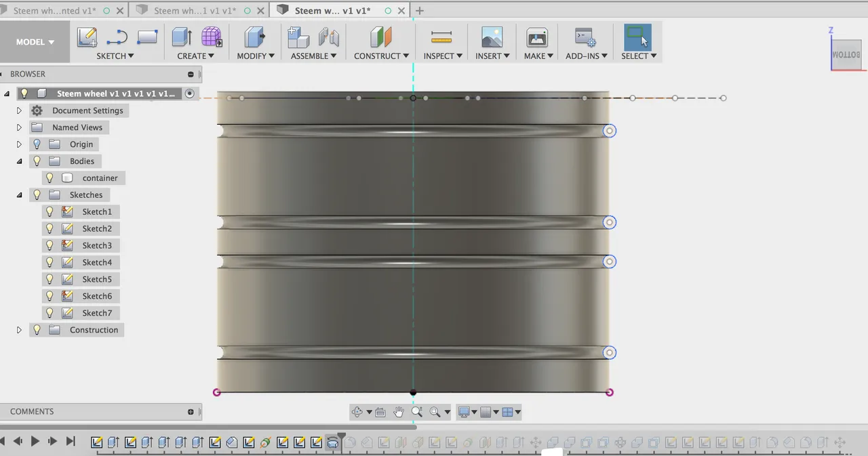This screenshot has width=868, height=456.
Task: Expand the Named Views node
Action: (19, 127)
